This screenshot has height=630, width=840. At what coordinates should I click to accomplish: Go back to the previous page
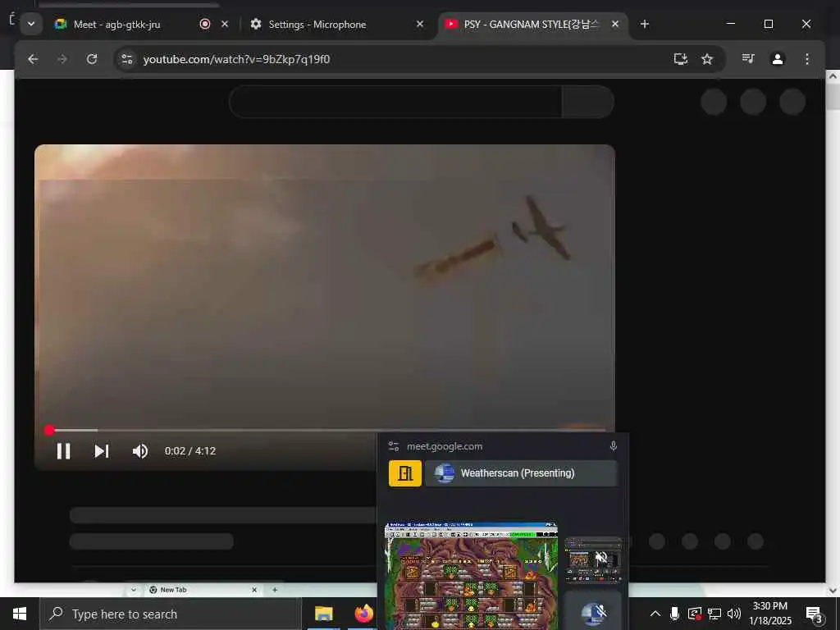coord(33,59)
